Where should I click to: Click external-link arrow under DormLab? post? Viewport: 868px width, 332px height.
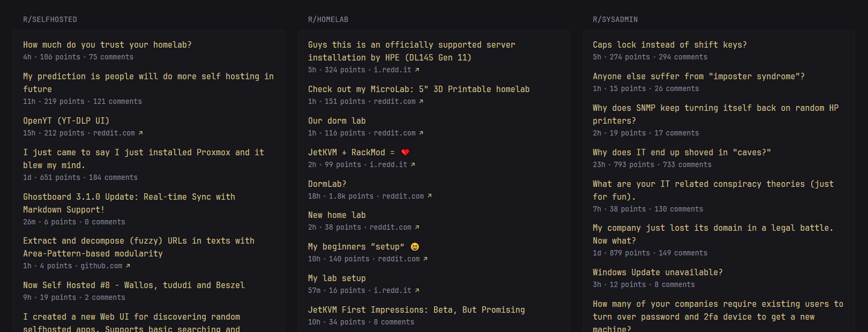[x=429, y=196]
